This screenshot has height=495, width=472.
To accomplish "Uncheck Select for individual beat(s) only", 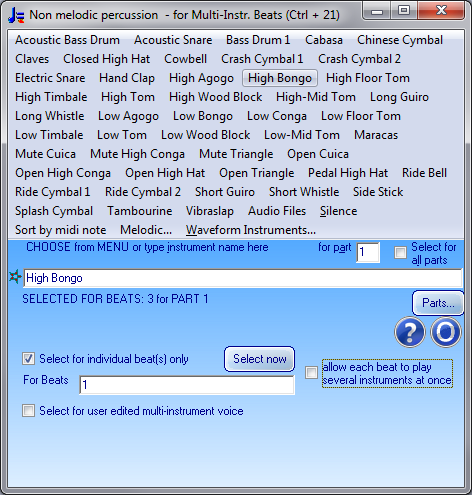I will click(28, 359).
